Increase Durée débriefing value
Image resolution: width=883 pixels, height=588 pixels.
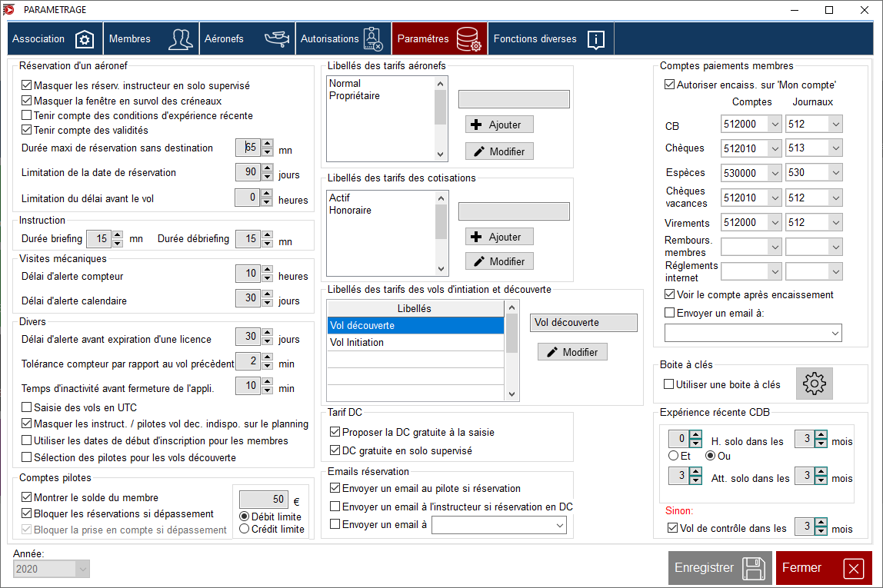point(268,234)
